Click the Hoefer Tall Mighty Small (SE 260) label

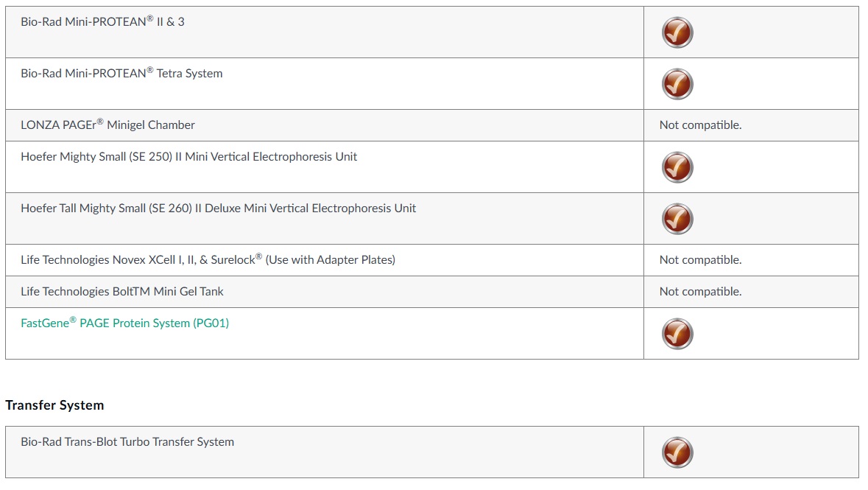tap(218, 209)
